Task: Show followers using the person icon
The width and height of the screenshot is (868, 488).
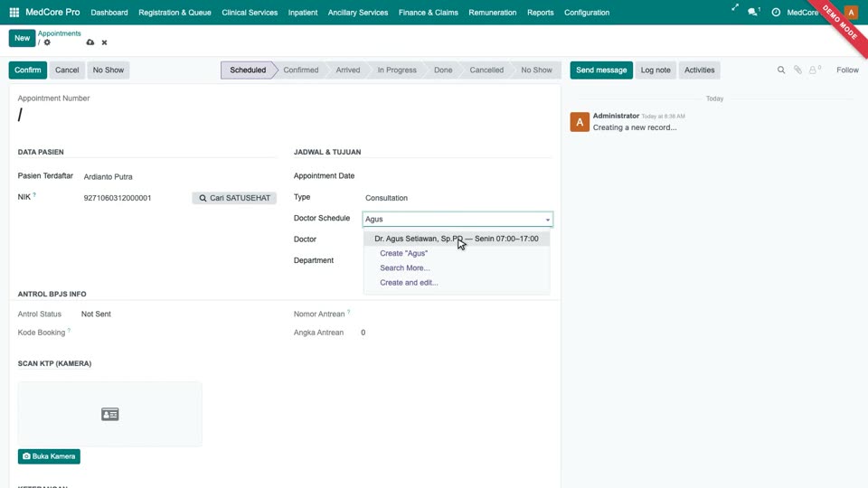Action: click(815, 70)
